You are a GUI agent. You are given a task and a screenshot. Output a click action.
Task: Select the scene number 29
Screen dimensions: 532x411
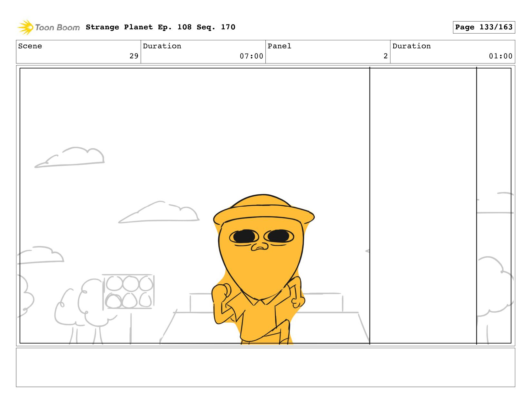point(134,56)
